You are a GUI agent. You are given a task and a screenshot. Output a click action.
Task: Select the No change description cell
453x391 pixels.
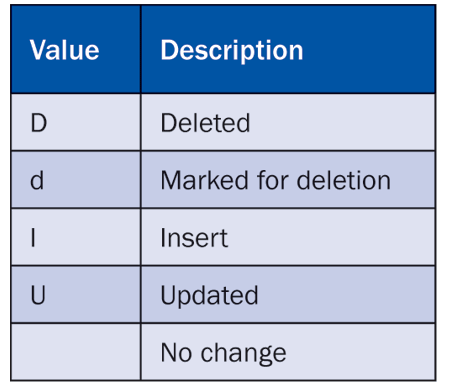288,352
